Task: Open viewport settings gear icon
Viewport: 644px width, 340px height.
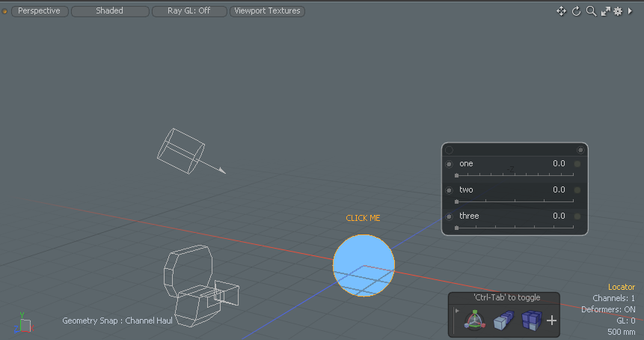Action: click(618, 11)
